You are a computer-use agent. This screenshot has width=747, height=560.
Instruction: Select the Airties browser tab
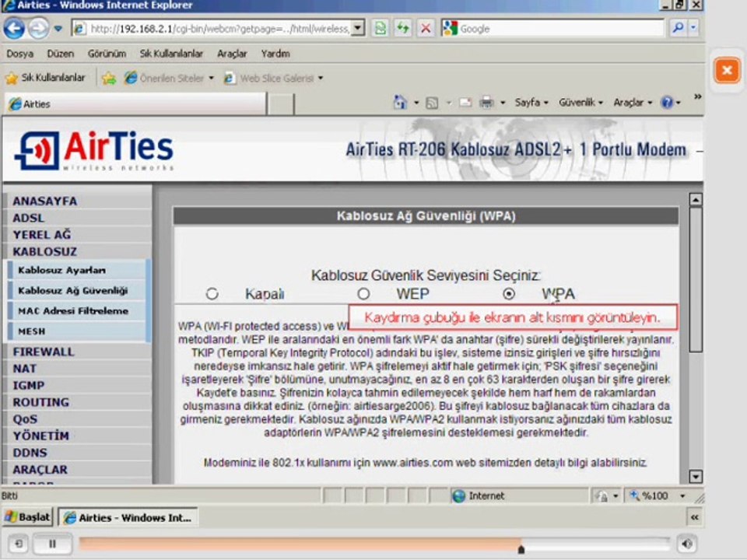pos(135,103)
